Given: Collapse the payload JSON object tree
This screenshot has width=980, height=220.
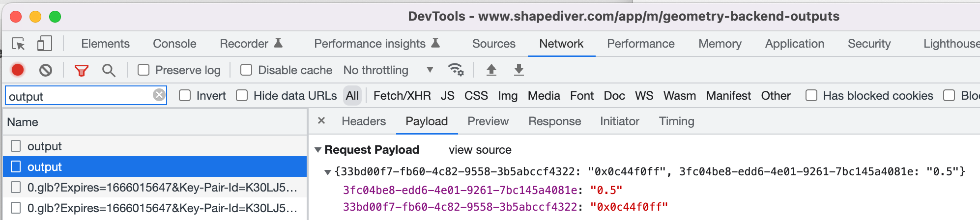Looking at the screenshot, I should 328,172.
